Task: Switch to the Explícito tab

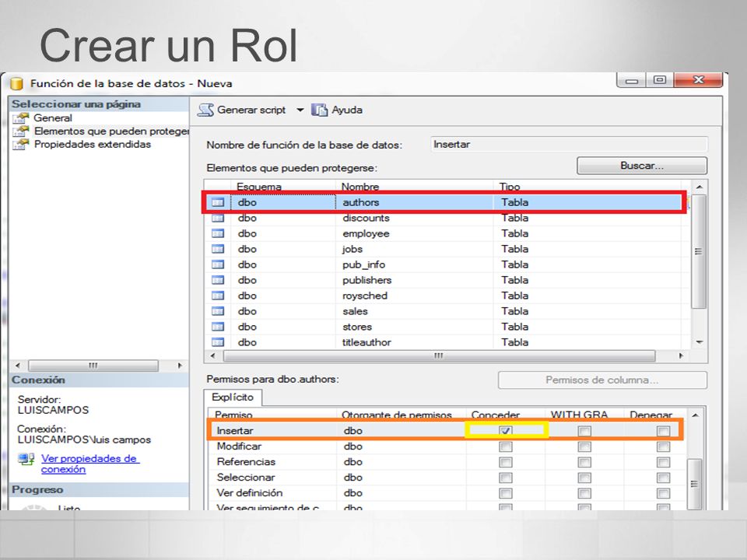Action: click(233, 397)
